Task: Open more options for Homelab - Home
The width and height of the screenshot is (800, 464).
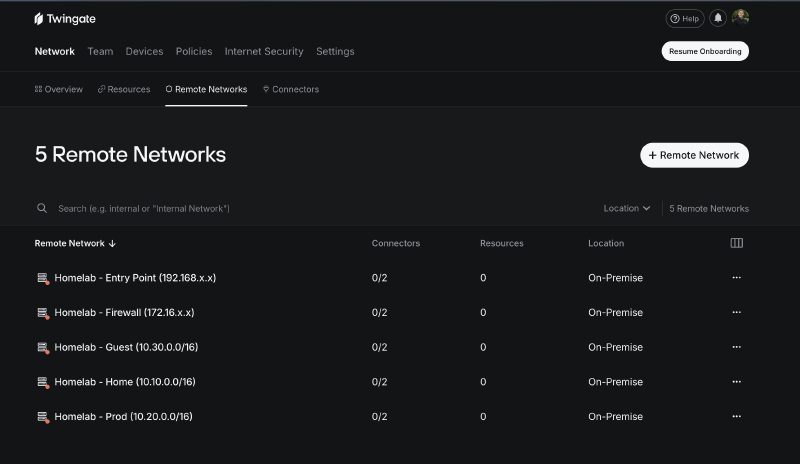Action: click(x=736, y=382)
